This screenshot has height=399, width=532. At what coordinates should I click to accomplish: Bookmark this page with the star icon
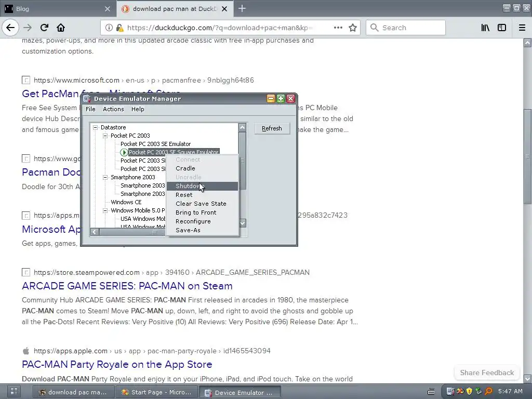(x=353, y=28)
